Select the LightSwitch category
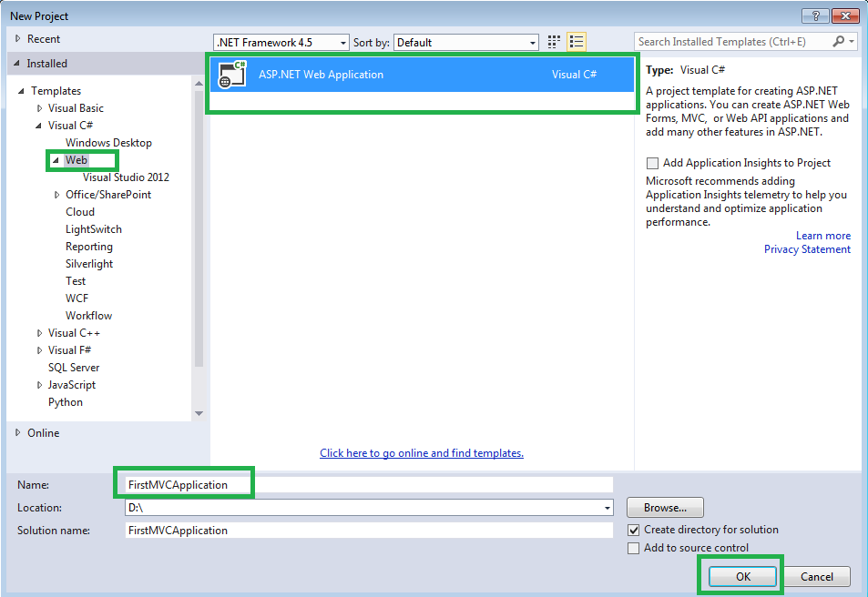Screen dimensions: 868x597 94,229
